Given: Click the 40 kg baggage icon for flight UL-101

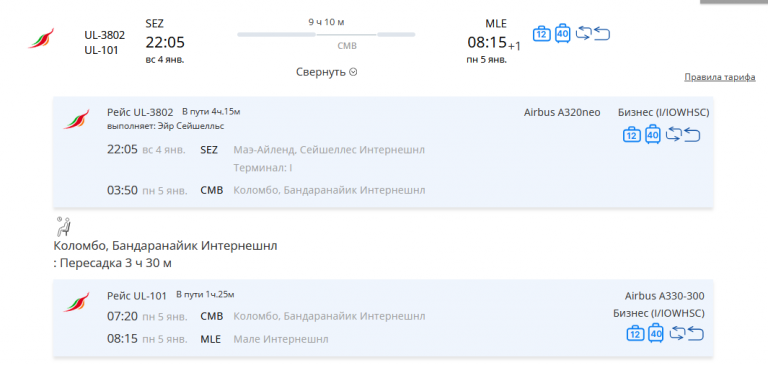Looking at the screenshot, I should click(x=656, y=333).
